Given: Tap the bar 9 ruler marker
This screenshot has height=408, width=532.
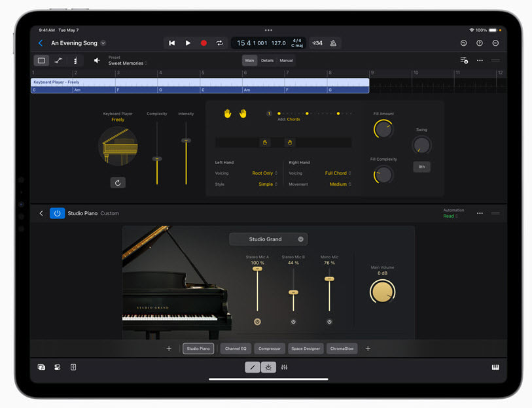Looking at the screenshot, I should click(372, 73).
